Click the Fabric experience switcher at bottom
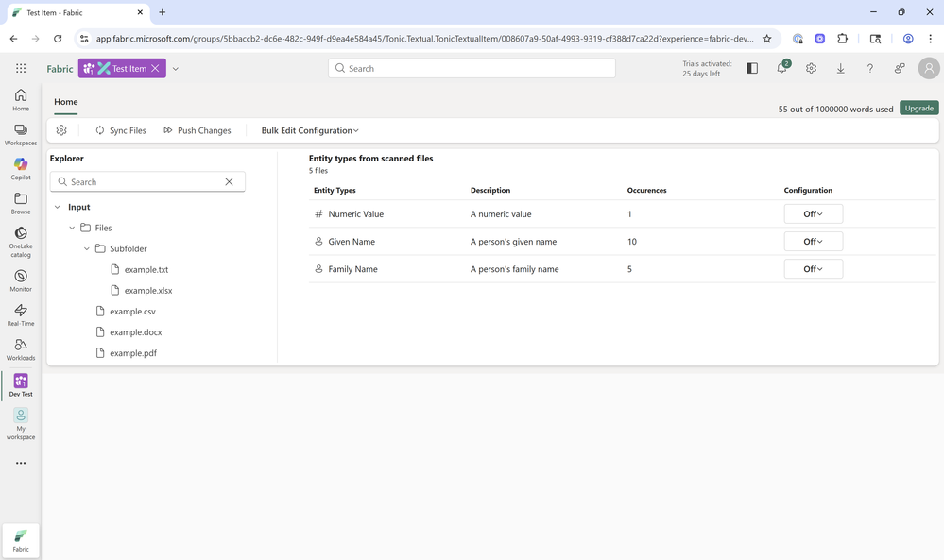This screenshot has width=944, height=560. tap(21, 540)
